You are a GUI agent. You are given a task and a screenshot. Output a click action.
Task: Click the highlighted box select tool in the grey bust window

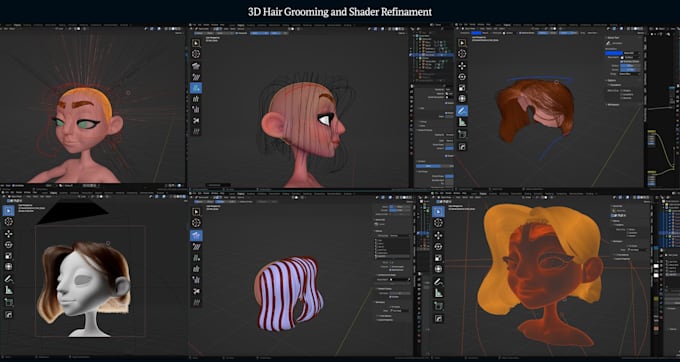[8, 211]
